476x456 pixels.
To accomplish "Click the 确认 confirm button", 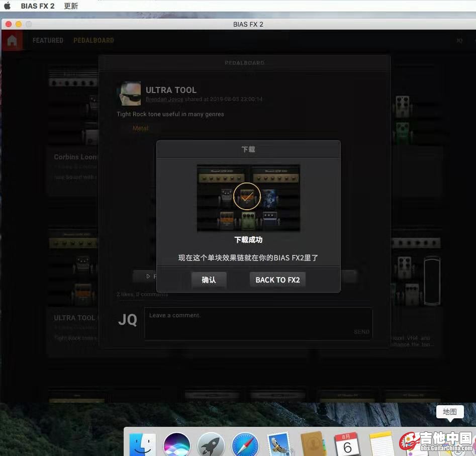I will point(209,280).
